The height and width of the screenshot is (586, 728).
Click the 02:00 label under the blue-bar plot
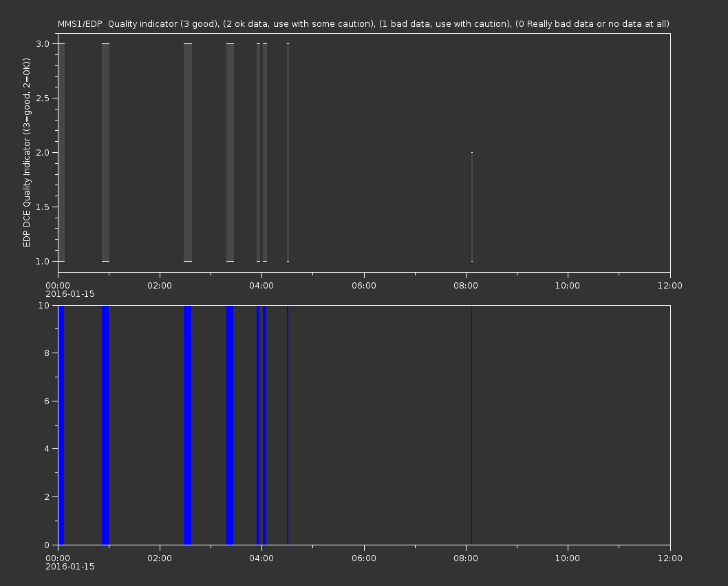160,558
